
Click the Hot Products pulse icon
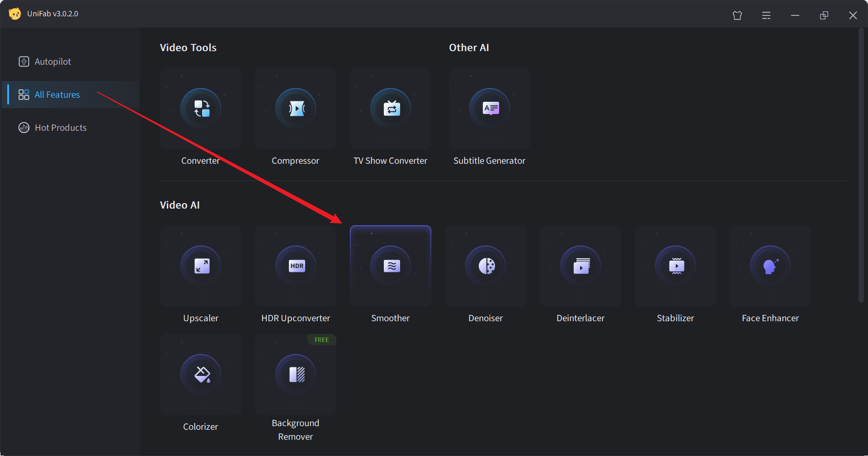coord(24,128)
